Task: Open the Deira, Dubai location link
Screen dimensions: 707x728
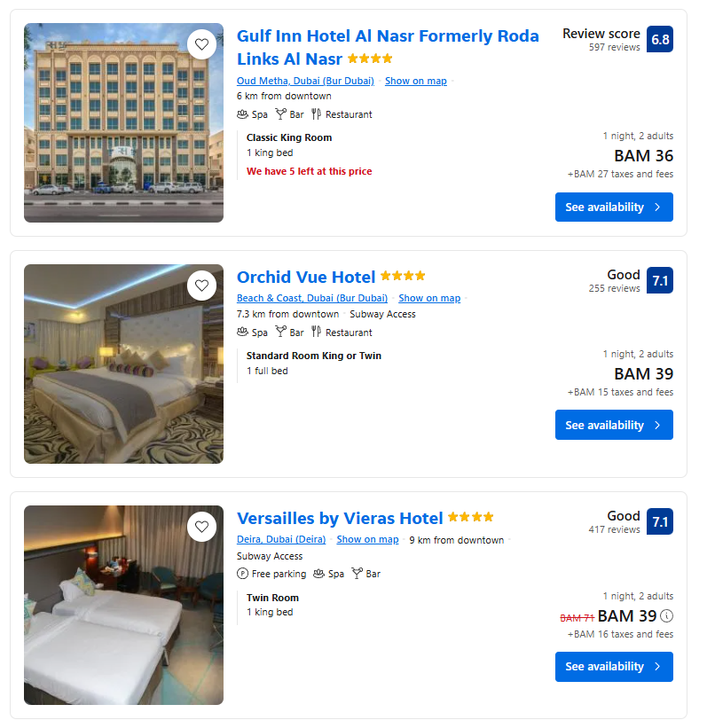Action: click(x=281, y=538)
